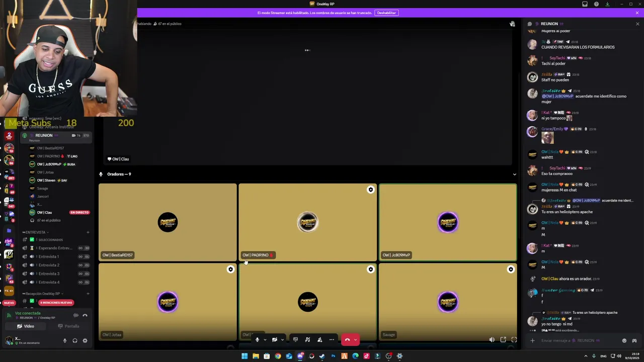Collapse the Oradores section
The height and width of the screenshot is (362, 644).
(x=514, y=174)
